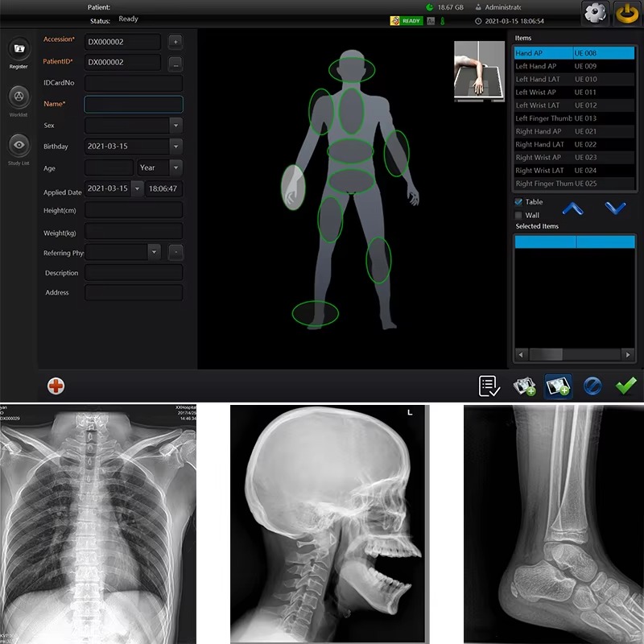Click the green checkmark confirm icon
Screen dimensions: 644x644
coord(625,386)
